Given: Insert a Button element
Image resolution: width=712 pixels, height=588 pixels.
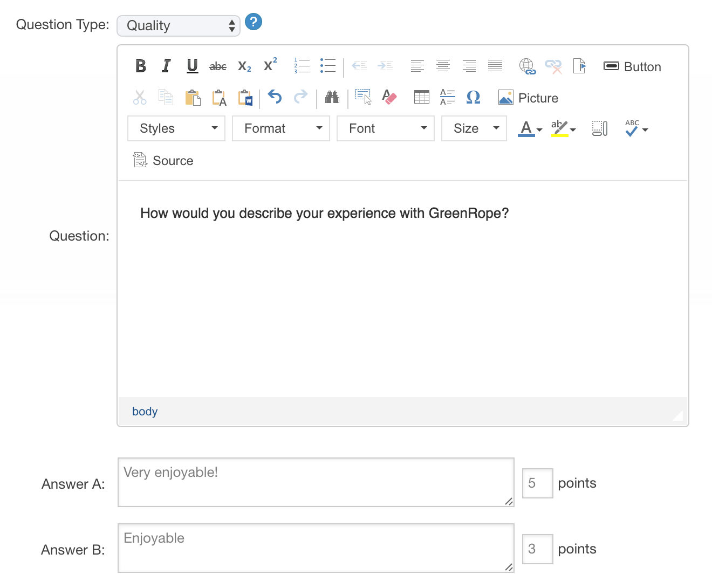Looking at the screenshot, I should pos(632,66).
